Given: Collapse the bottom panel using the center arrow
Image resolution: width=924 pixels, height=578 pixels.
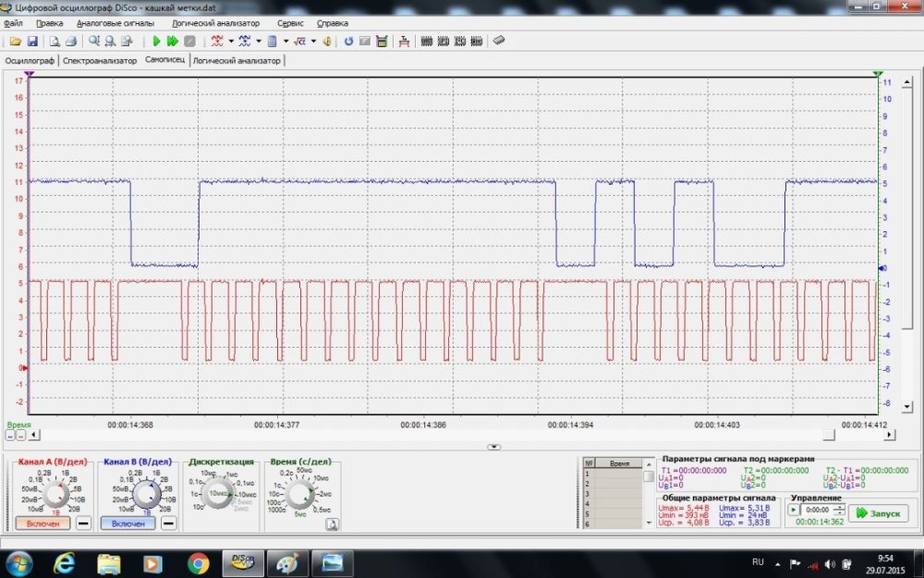Looking at the screenshot, I should pos(494,447).
